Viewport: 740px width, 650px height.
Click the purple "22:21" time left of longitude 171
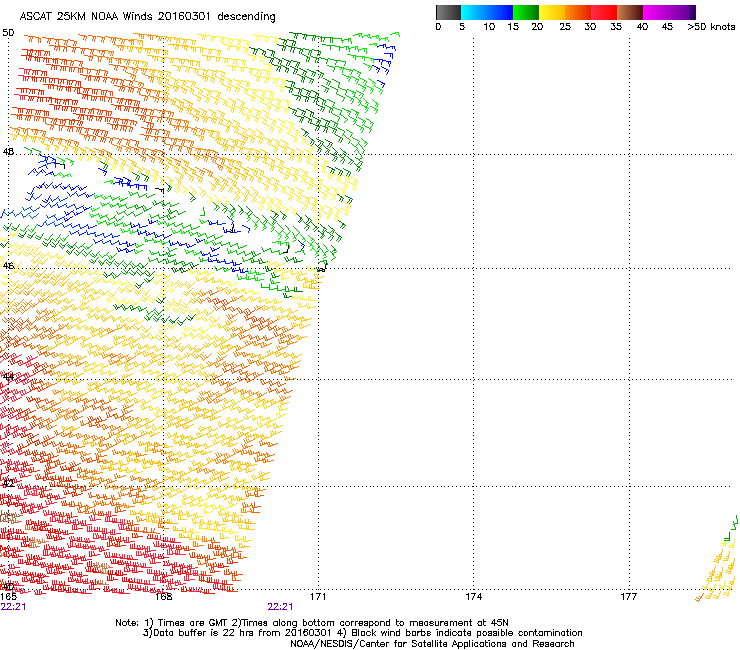[280, 607]
